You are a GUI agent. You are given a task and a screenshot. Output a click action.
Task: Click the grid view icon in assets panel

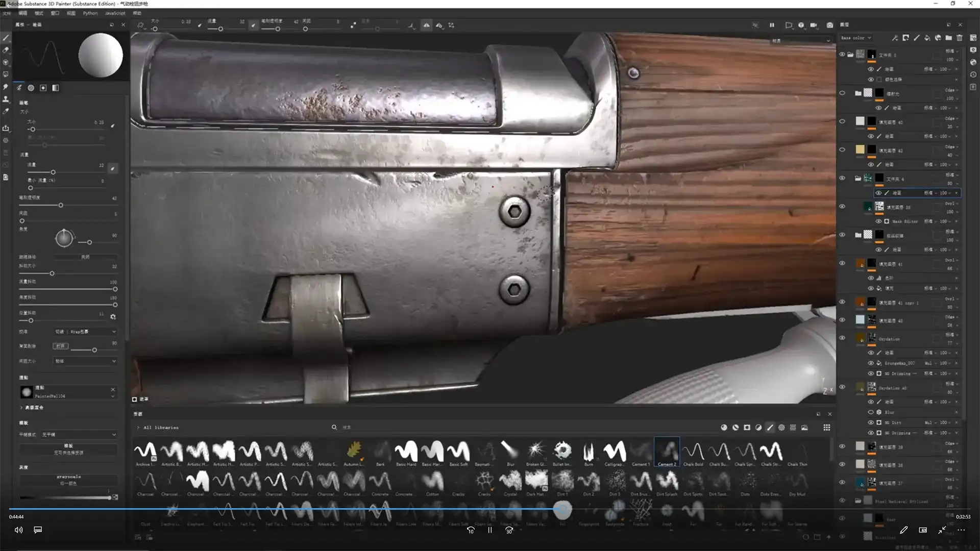pyautogui.click(x=826, y=428)
